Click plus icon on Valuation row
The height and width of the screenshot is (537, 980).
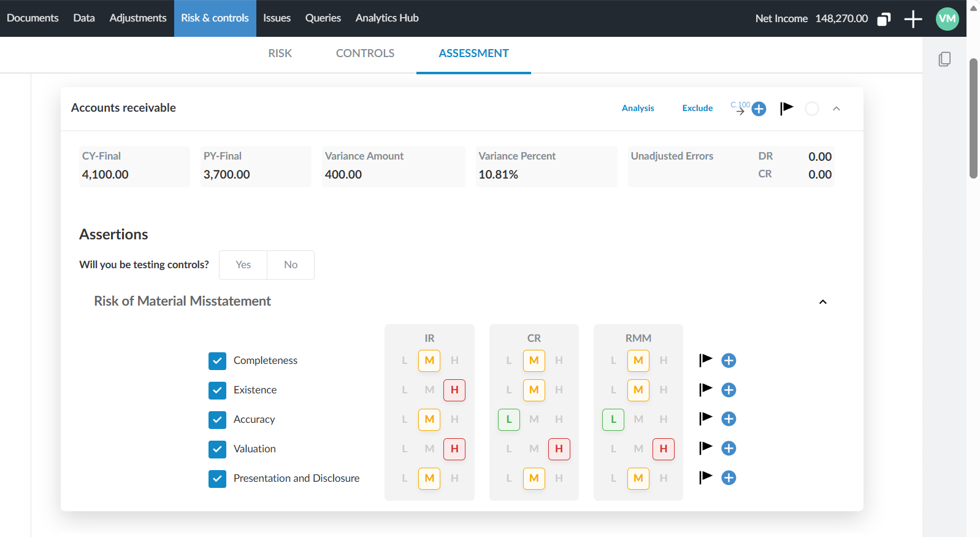[729, 448]
